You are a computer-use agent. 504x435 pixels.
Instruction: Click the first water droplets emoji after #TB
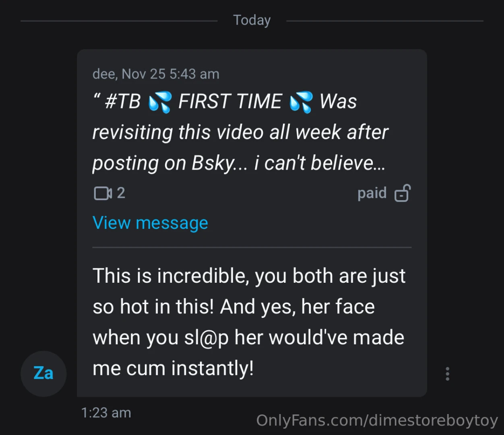click(x=160, y=101)
